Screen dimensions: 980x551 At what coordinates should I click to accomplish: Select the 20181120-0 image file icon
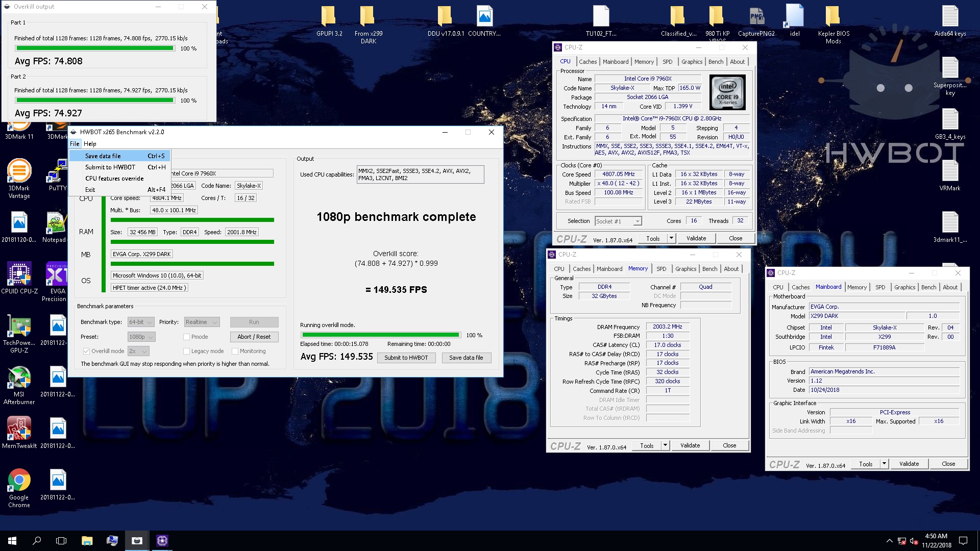point(19,227)
